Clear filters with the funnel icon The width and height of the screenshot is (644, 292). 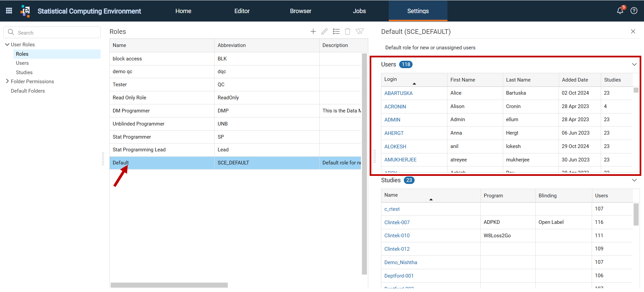[x=360, y=32]
